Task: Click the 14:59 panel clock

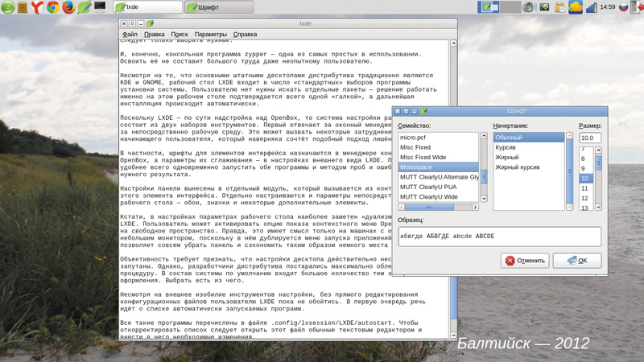Action: [608, 7]
